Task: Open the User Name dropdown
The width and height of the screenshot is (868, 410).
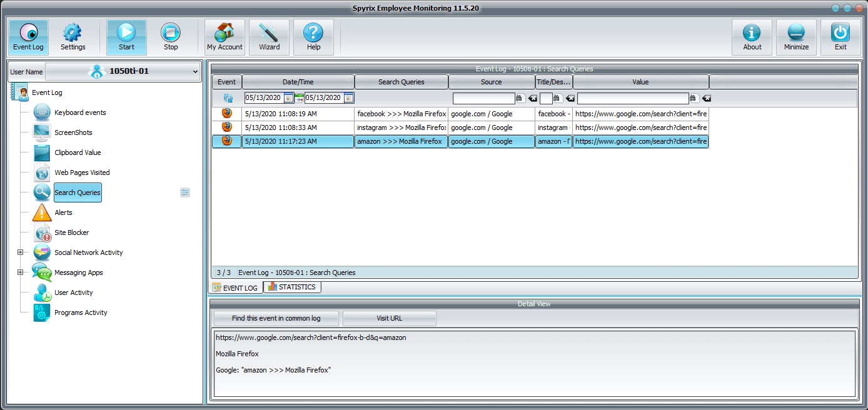Action: pyautogui.click(x=123, y=71)
